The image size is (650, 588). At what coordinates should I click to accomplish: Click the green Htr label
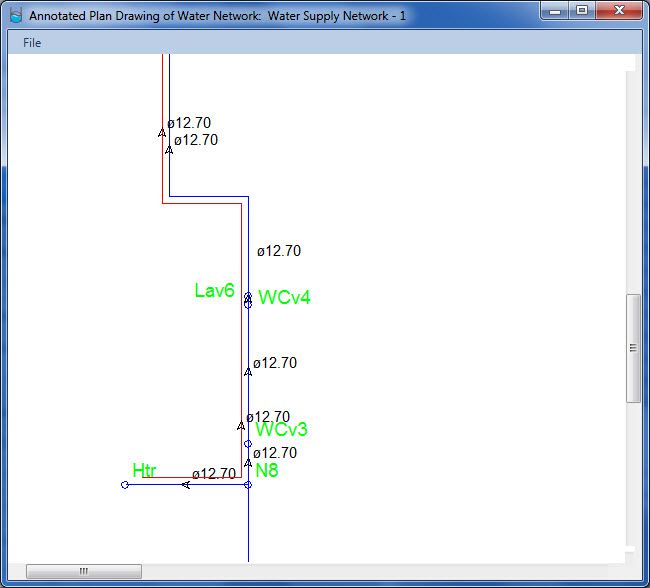[144, 470]
